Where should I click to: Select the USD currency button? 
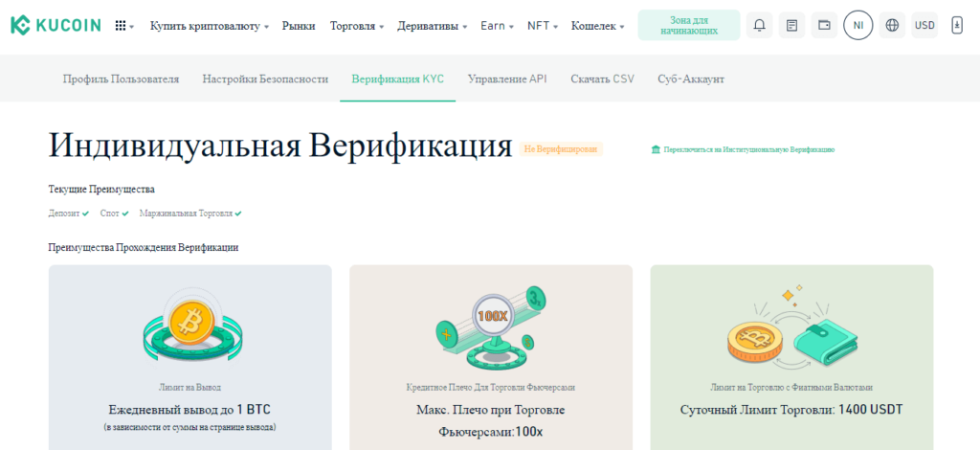tap(924, 26)
